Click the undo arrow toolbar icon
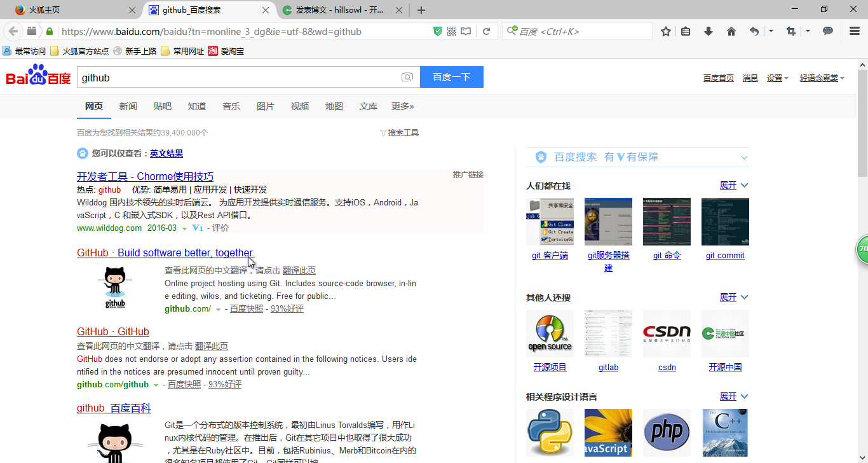 (x=754, y=31)
